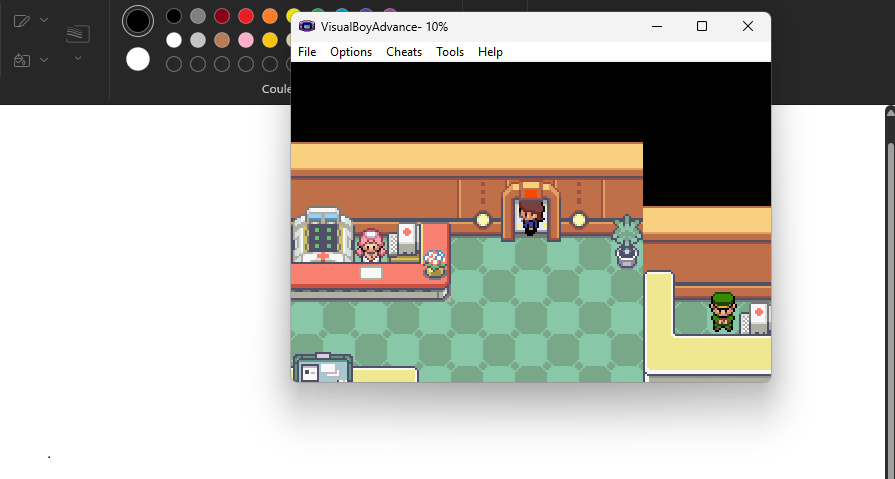Viewport: 895px width, 479px height.
Task: Click the first empty custom color slot in Paint
Action: coord(174,64)
